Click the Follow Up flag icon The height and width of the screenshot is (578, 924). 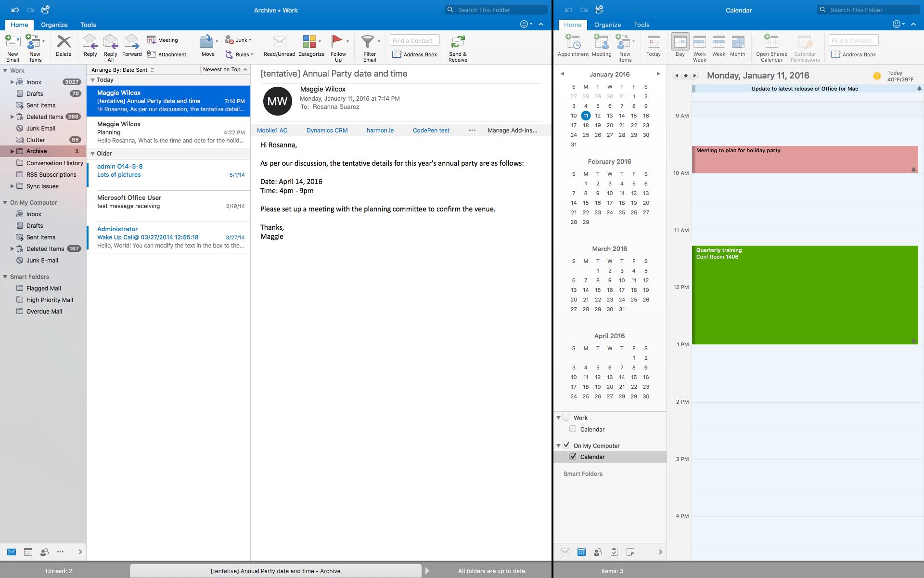click(337, 42)
